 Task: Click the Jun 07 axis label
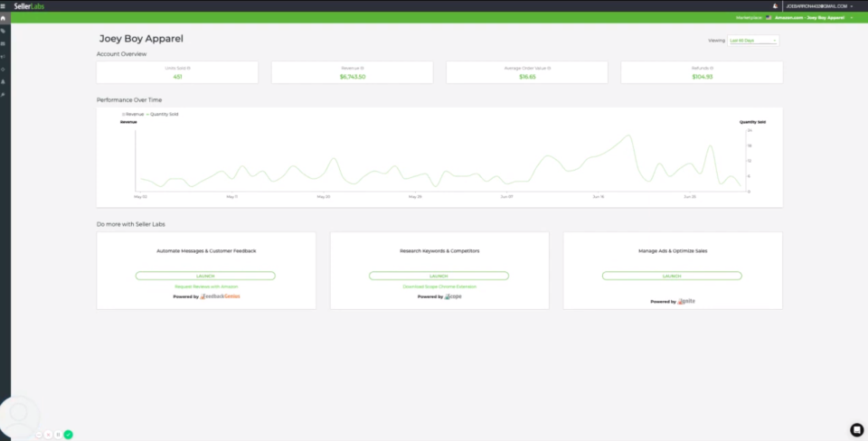click(506, 196)
